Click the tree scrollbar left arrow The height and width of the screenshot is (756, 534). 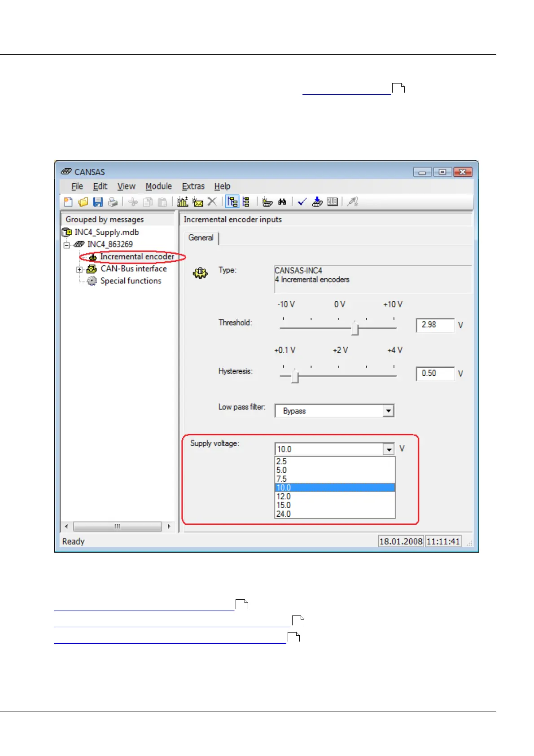click(x=66, y=527)
